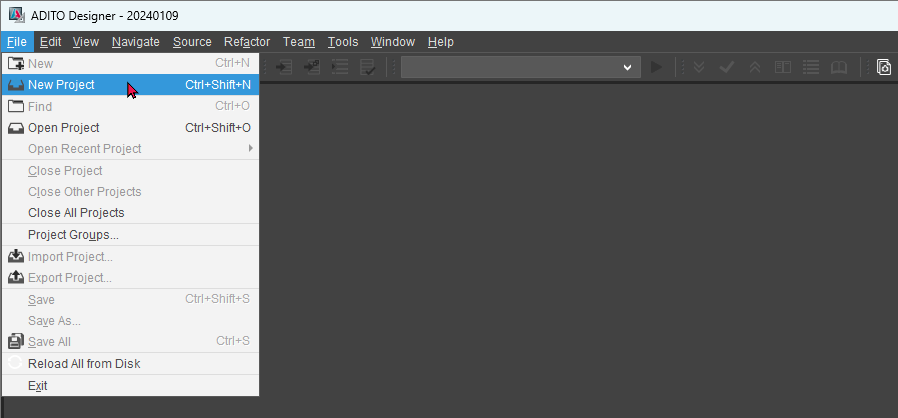898x418 pixels.
Task: Click the ADITO Designer title bar icon
Action: click(15, 14)
